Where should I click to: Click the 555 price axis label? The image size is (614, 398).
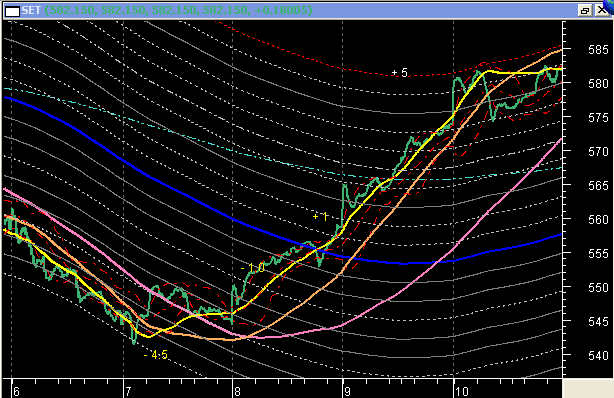click(598, 253)
